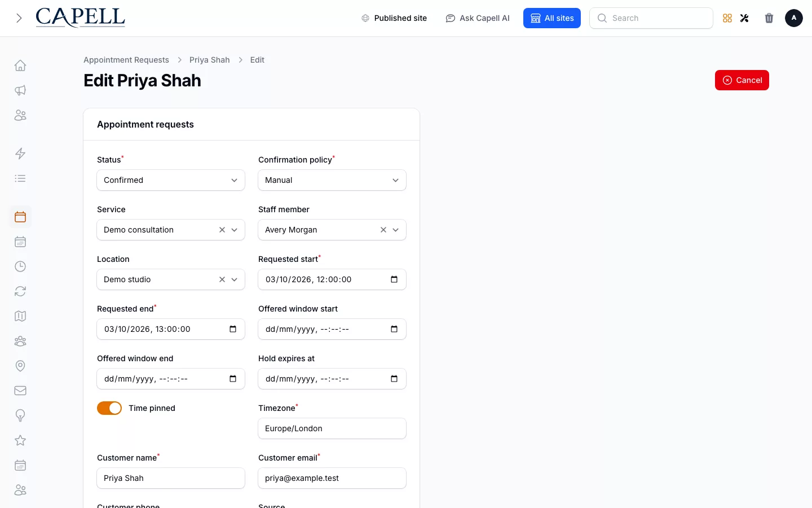
Task: Open the clock icon in sidebar
Action: [x=20, y=266]
